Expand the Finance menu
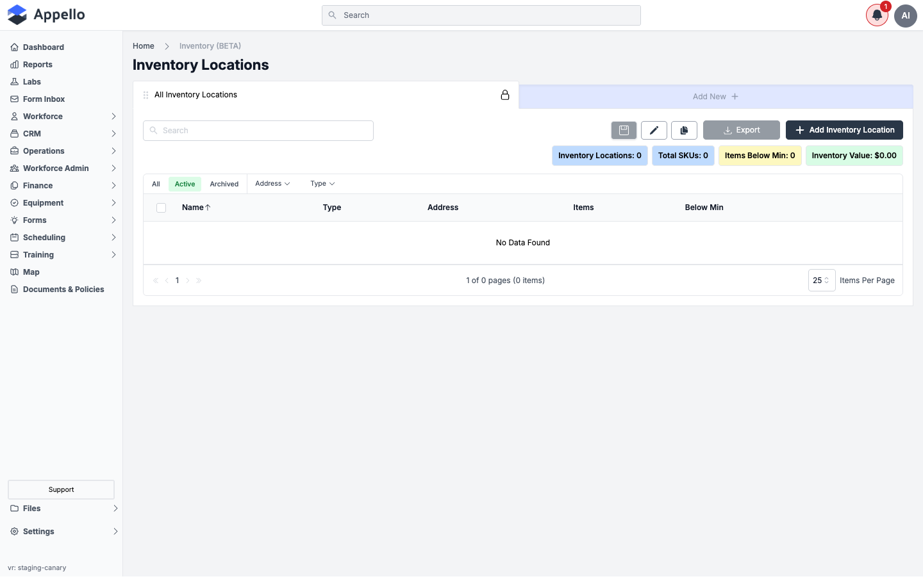The width and height of the screenshot is (923, 588). click(113, 186)
